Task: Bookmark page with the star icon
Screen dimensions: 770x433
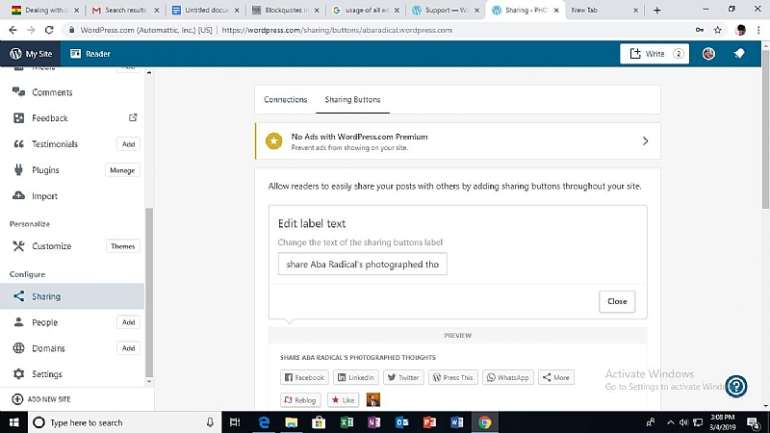Action: [x=717, y=30]
